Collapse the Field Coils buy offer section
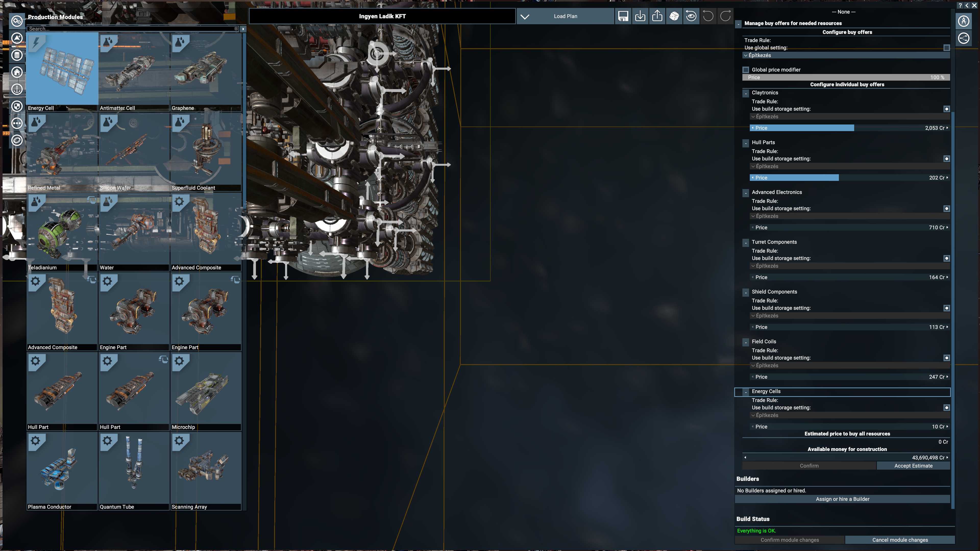The image size is (980, 551). (x=746, y=343)
